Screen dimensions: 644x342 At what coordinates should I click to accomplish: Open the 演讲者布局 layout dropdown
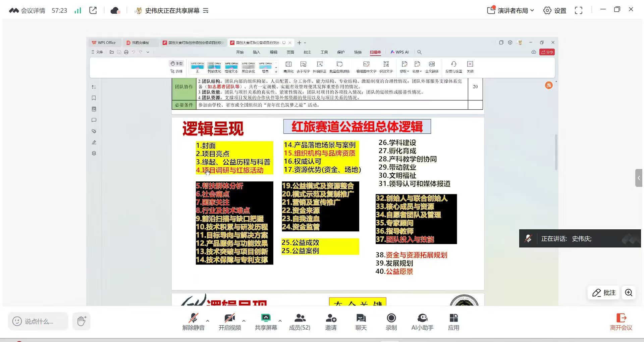point(513,10)
